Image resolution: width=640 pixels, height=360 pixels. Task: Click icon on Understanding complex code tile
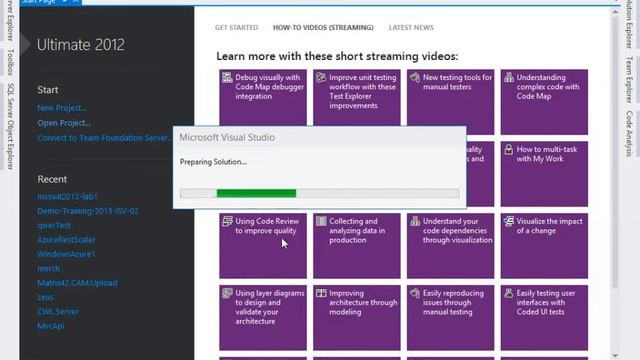pyautogui.click(x=509, y=78)
